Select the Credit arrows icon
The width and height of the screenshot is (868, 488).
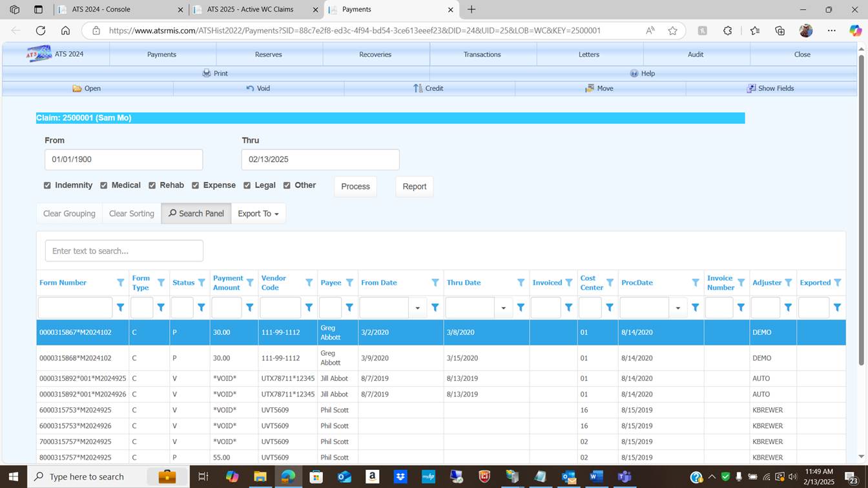click(418, 88)
